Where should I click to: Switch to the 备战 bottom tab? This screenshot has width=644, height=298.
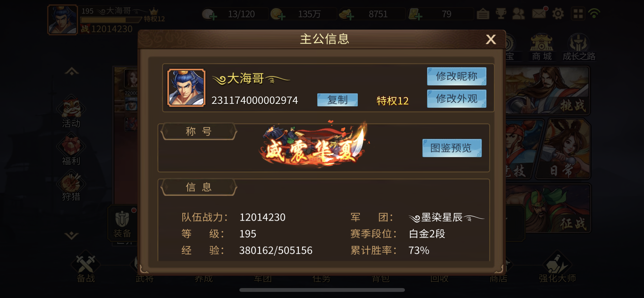click(x=86, y=269)
